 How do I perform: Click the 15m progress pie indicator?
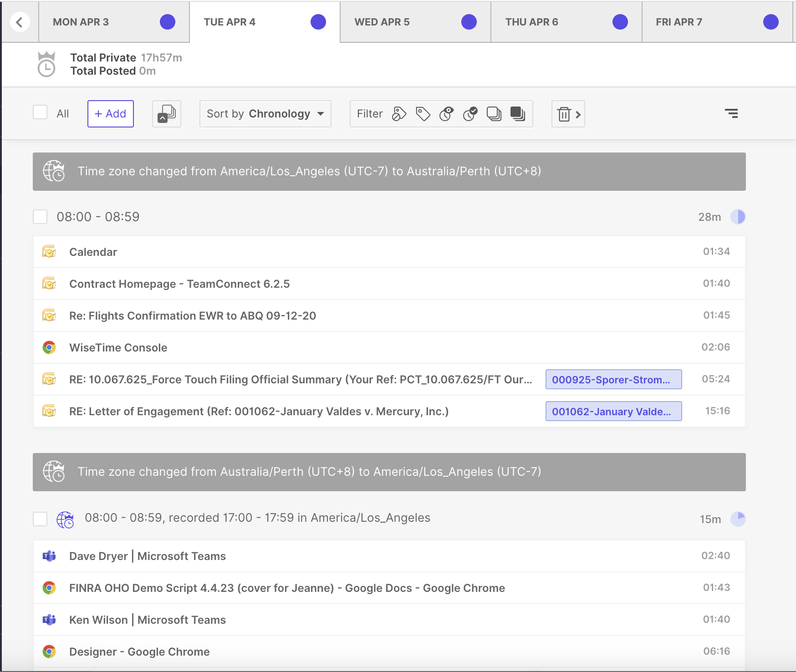click(738, 519)
